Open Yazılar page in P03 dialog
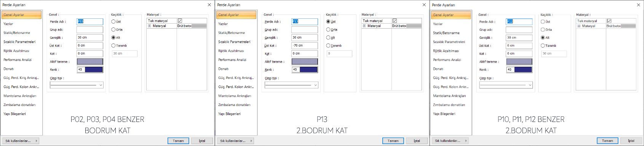644x146 pixels. (22, 24)
